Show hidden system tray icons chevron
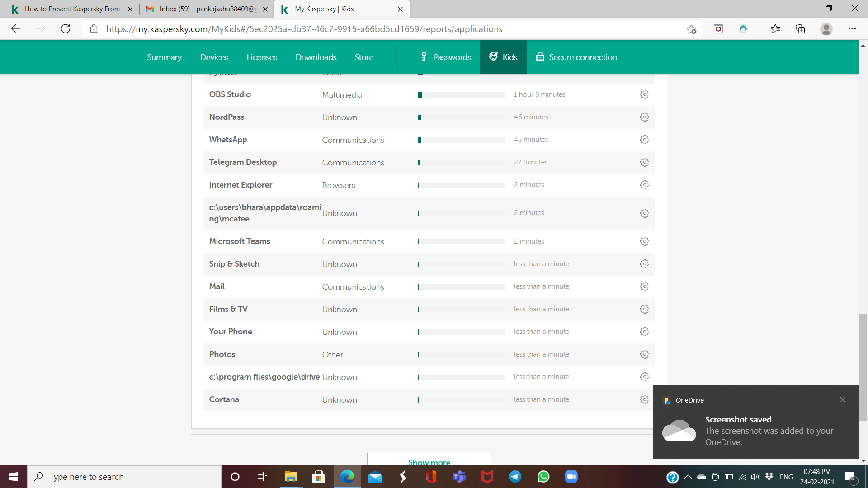The height and width of the screenshot is (488, 868). [x=688, y=477]
